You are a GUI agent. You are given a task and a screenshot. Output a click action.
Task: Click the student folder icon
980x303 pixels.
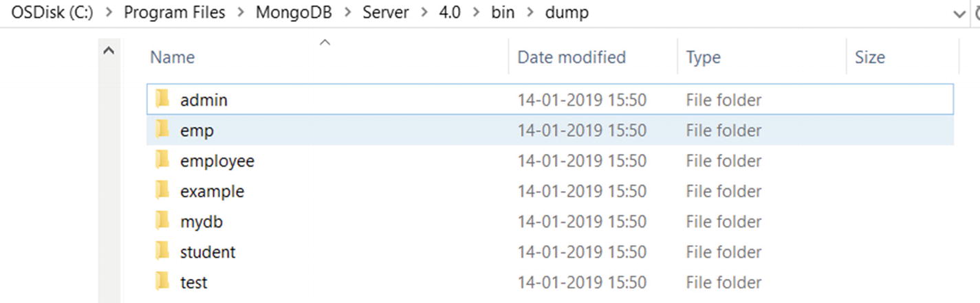pos(162,252)
